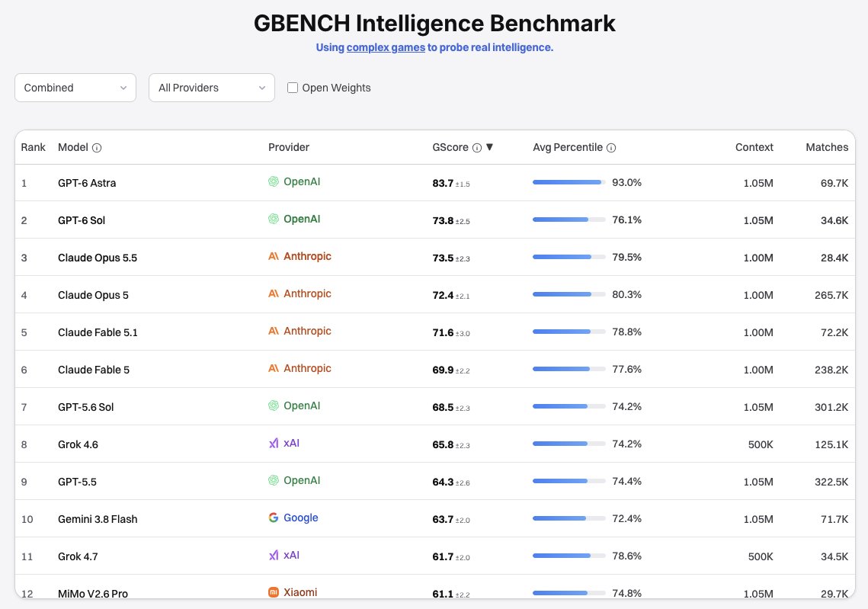Select the Claude Fable 5.1 model name
The image size is (868, 609).
(98, 333)
